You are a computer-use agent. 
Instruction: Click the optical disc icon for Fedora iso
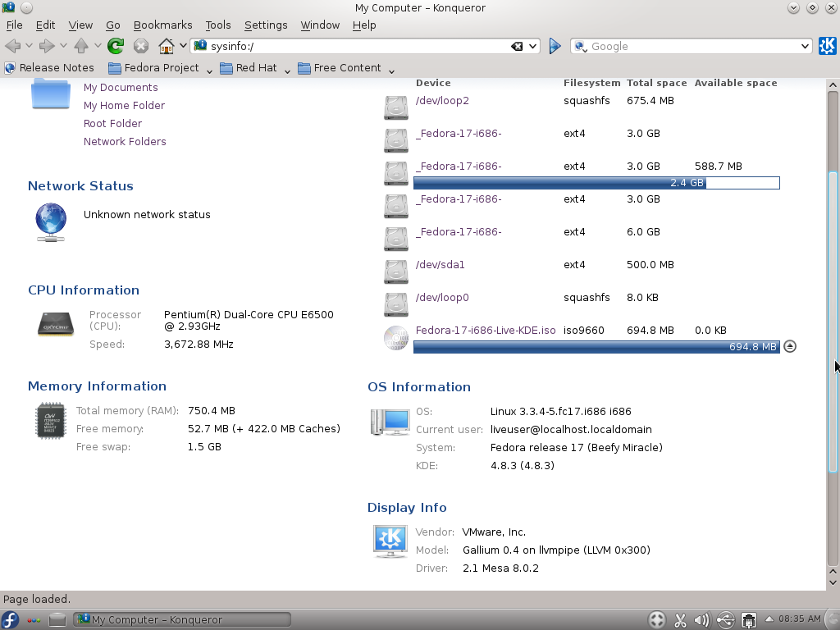click(x=396, y=337)
